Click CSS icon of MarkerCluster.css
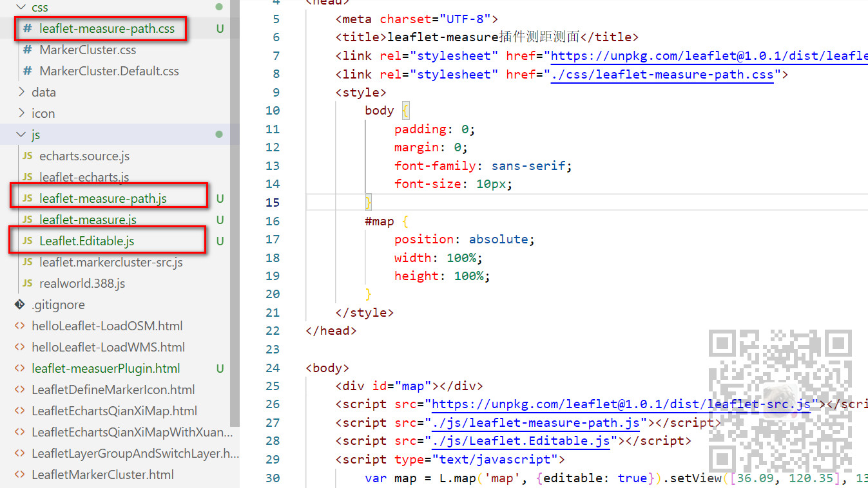This screenshot has height=488, width=868. pyautogui.click(x=27, y=50)
